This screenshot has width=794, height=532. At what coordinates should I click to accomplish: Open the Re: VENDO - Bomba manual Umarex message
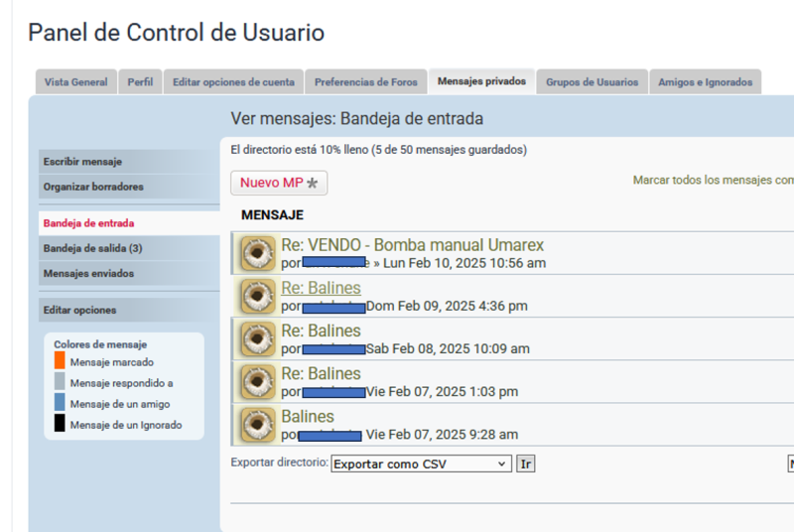pyautogui.click(x=412, y=245)
